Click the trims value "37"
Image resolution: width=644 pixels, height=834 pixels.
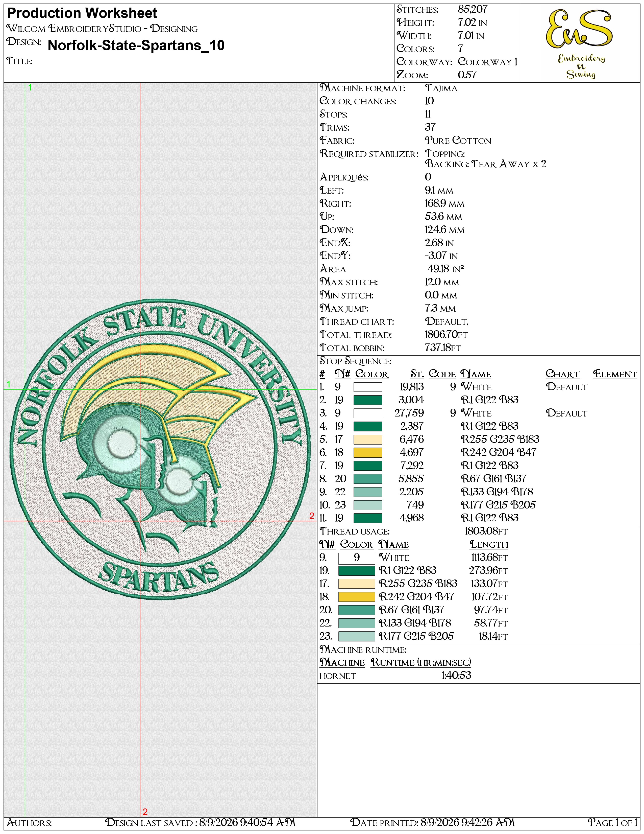430,128
